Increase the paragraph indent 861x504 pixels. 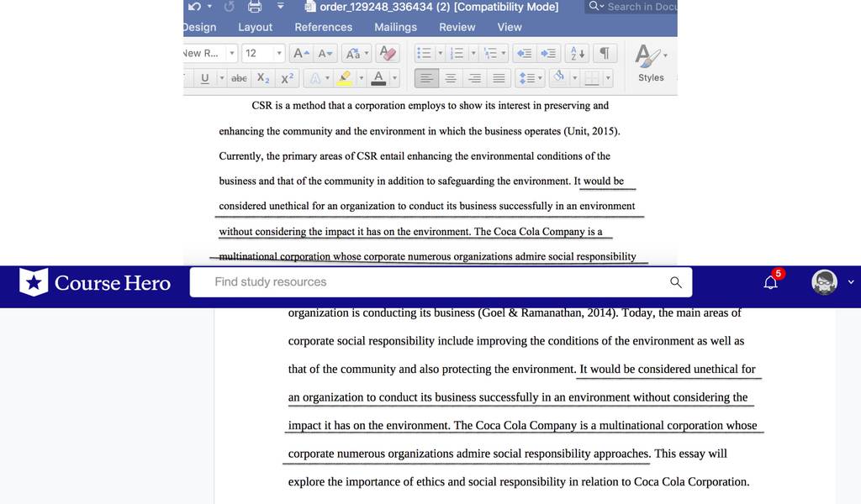(548, 53)
